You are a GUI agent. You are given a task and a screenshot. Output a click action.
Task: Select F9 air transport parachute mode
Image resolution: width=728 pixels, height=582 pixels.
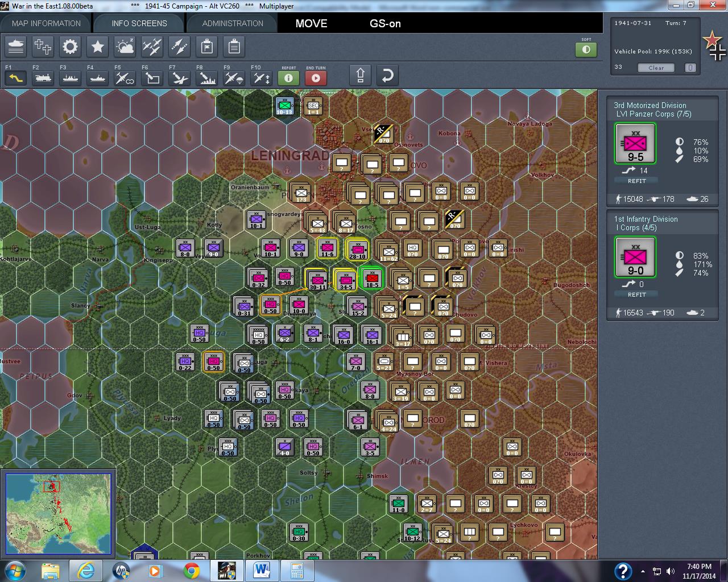point(234,78)
